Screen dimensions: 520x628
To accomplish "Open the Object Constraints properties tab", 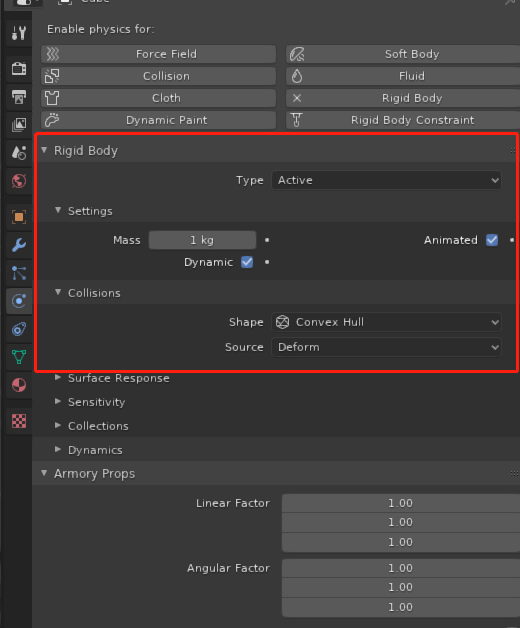I will [19, 329].
